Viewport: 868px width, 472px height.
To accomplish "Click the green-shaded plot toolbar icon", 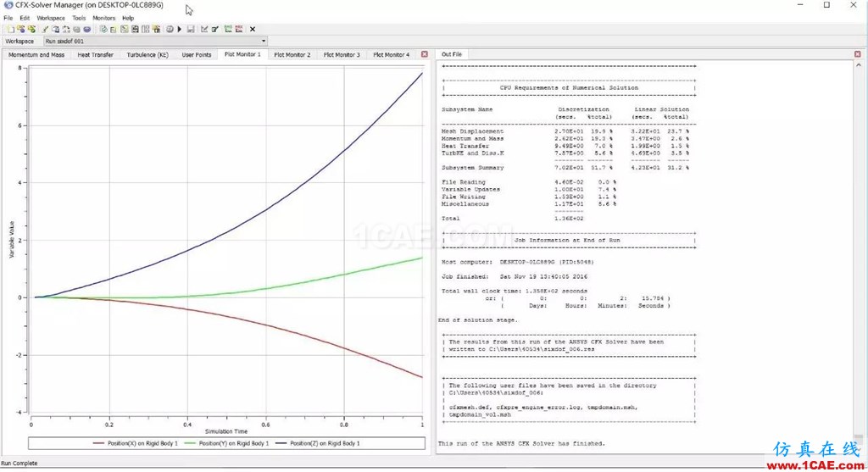I will [x=124, y=29].
